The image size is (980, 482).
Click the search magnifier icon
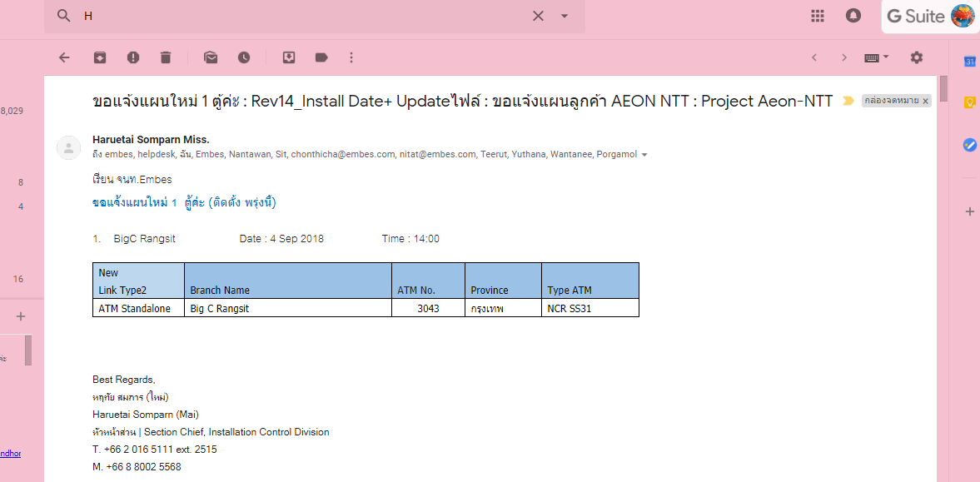click(64, 17)
